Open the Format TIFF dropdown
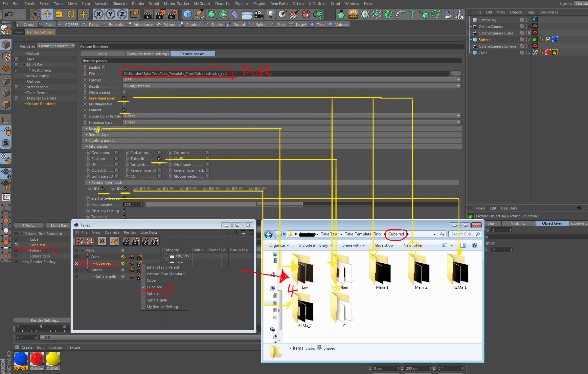 pos(291,80)
